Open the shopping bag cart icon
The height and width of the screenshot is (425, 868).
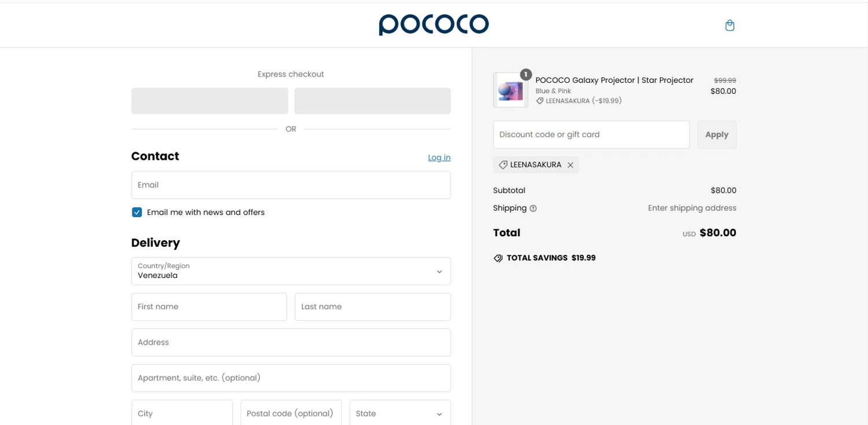point(730,25)
